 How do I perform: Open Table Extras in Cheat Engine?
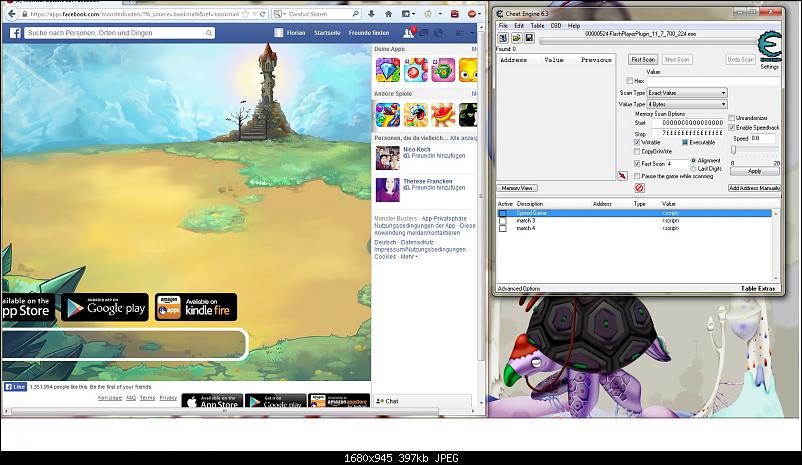(x=758, y=289)
